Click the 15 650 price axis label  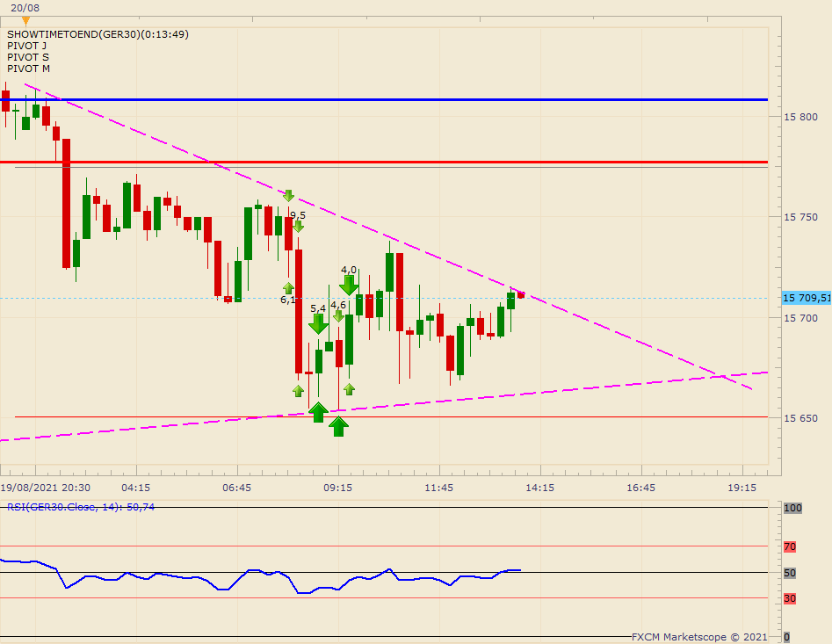tap(800, 418)
